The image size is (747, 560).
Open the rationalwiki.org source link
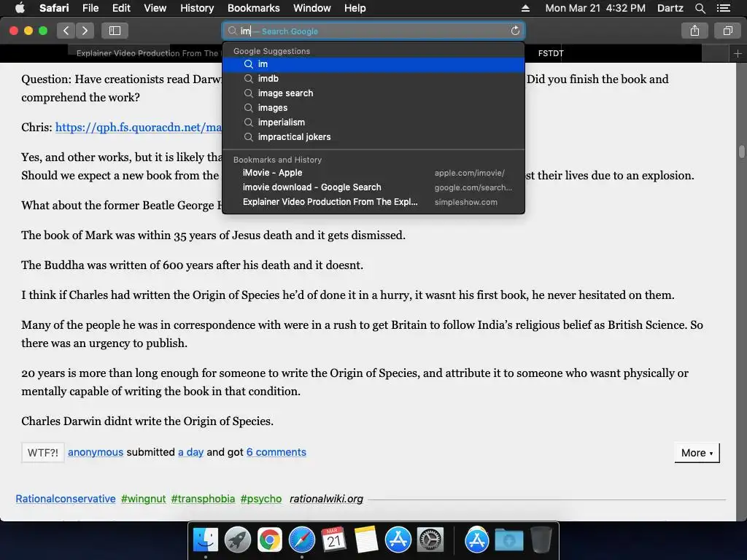click(x=326, y=499)
